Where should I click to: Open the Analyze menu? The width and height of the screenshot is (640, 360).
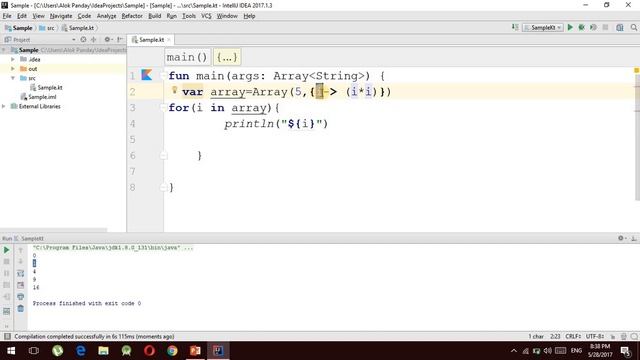(x=107, y=16)
